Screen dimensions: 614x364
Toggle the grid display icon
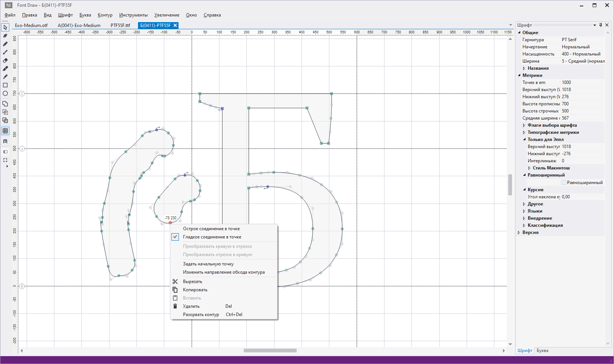pyautogui.click(x=5, y=131)
